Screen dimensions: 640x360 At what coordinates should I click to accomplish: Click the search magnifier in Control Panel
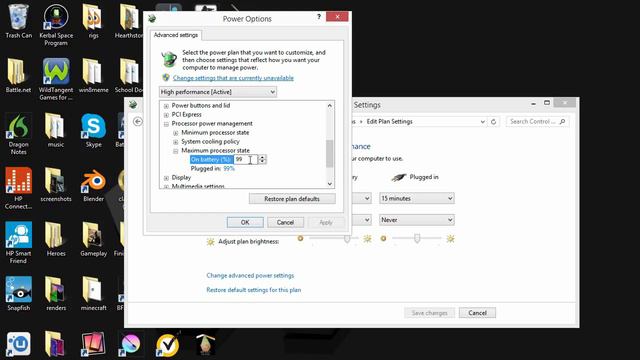coord(562,122)
